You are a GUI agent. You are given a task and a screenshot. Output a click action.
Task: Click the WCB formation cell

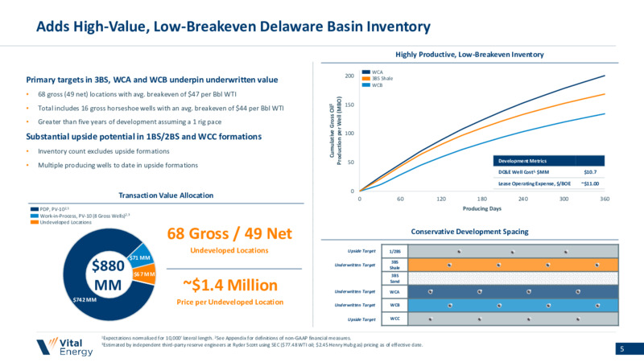[x=394, y=306]
